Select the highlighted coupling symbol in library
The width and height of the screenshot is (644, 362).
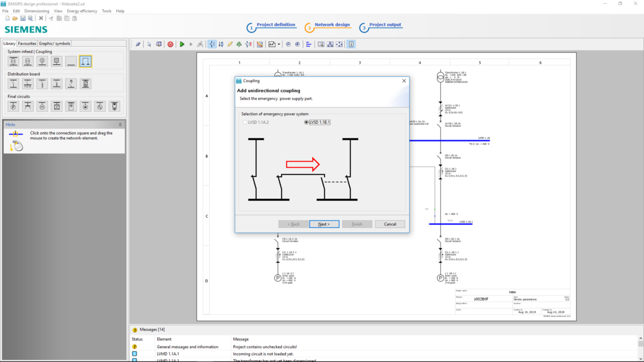[85, 61]
